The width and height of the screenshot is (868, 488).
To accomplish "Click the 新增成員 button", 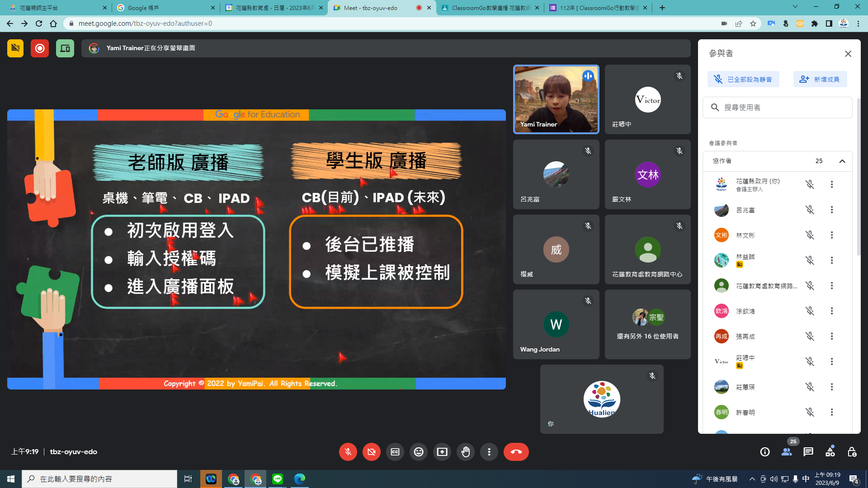I will tap(820, 80).
